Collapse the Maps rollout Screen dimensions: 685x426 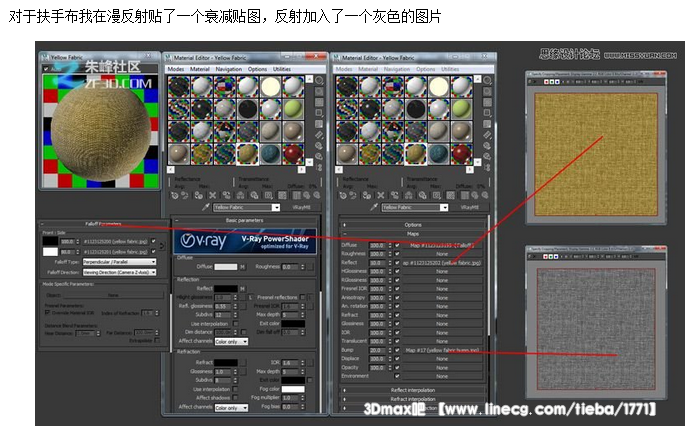click(x=413, y=234)
